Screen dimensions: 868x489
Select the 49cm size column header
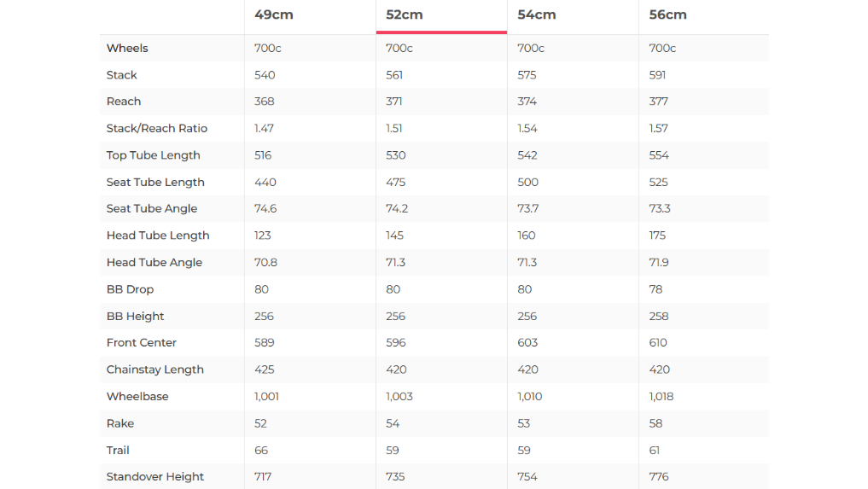(x=272, y=15)
